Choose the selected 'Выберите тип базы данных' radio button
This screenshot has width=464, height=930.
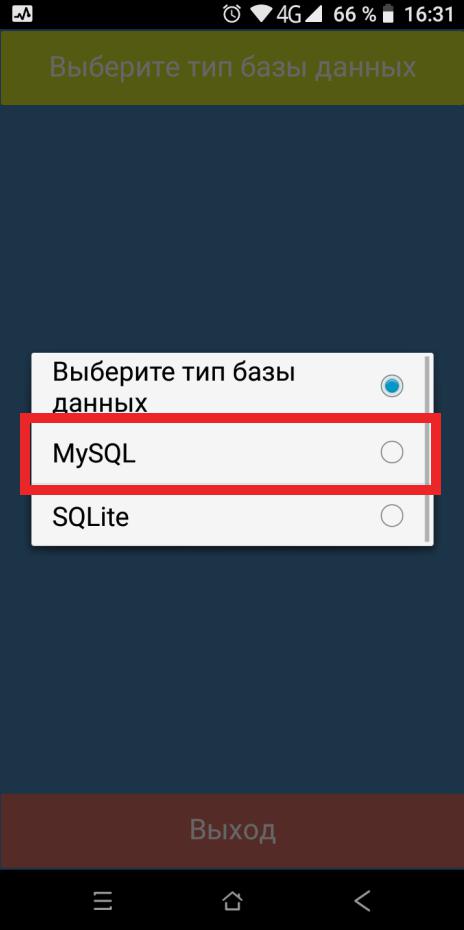tap(392, 386)
